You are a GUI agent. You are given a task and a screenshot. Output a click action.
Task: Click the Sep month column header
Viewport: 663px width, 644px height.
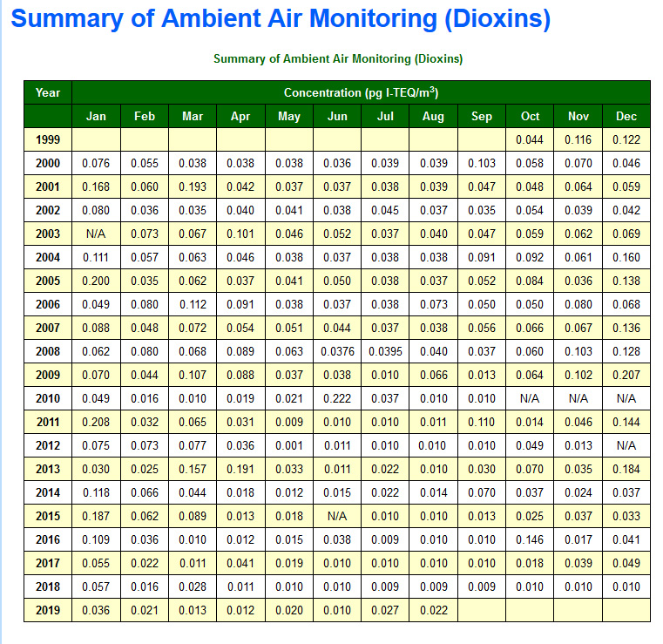click(481, 116)
